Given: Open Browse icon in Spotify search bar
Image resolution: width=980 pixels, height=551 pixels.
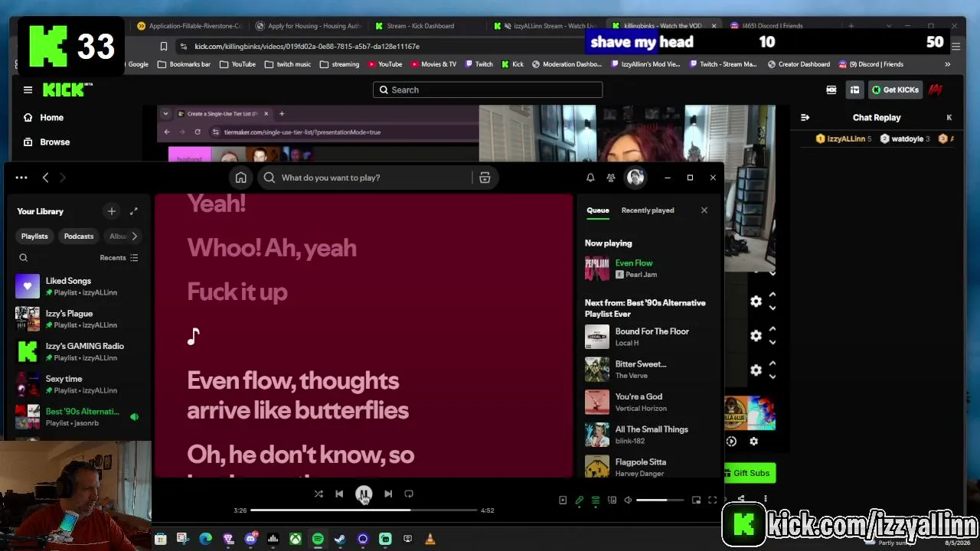Looking at the screenshot, I should (x=485, y=178).
